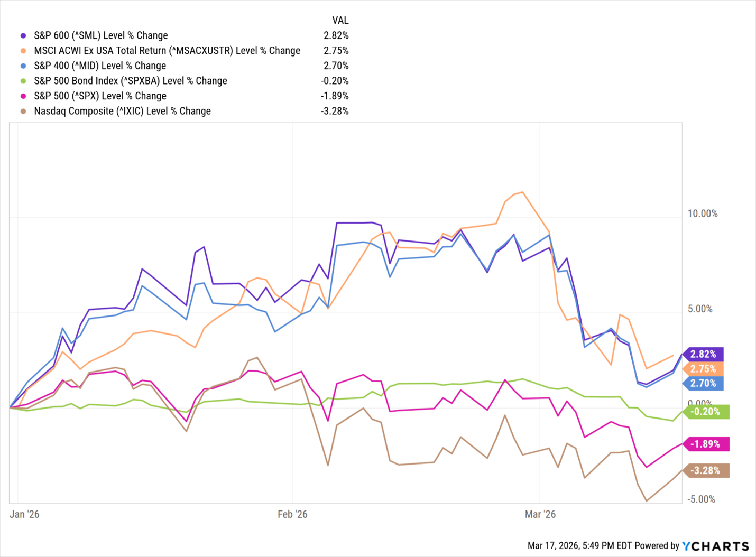Click the YCharts logo
Screen dimensions: 756x557
(715, 546)
